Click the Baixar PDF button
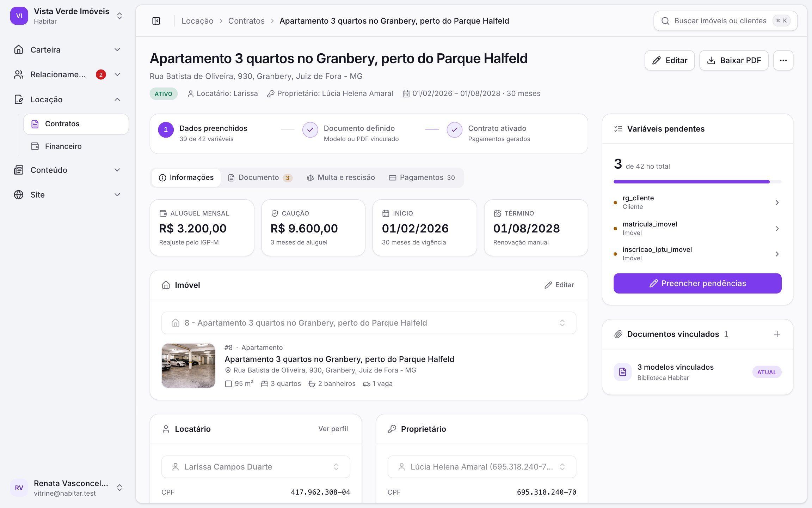Image resolution: width=812 pixels, height=508 pixels. (734, 60)
